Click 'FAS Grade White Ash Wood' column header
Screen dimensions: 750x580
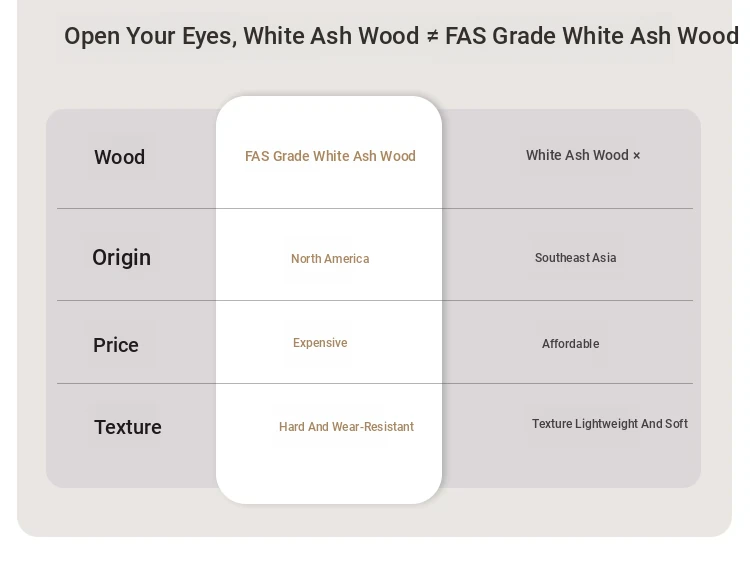coord(330,156)
